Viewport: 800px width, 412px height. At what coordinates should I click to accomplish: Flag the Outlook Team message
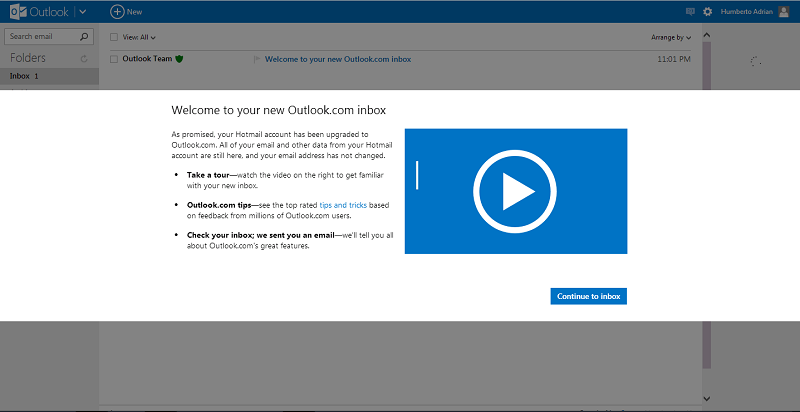pos(257,60)
